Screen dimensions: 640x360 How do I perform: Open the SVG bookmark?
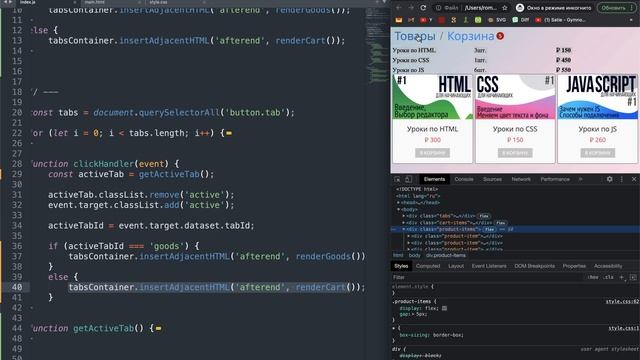click(496, 20)
